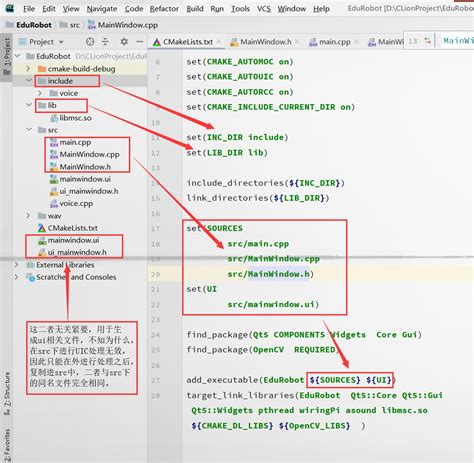Hide the Project panel with minus icon

tap(140, 42)
